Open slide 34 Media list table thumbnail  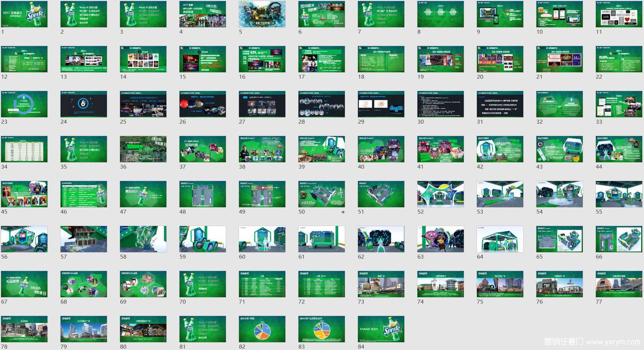click(x=24, y=149)
